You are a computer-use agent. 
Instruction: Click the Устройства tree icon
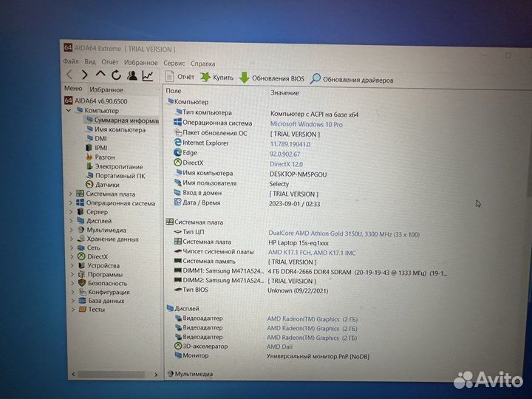(81, 265)
